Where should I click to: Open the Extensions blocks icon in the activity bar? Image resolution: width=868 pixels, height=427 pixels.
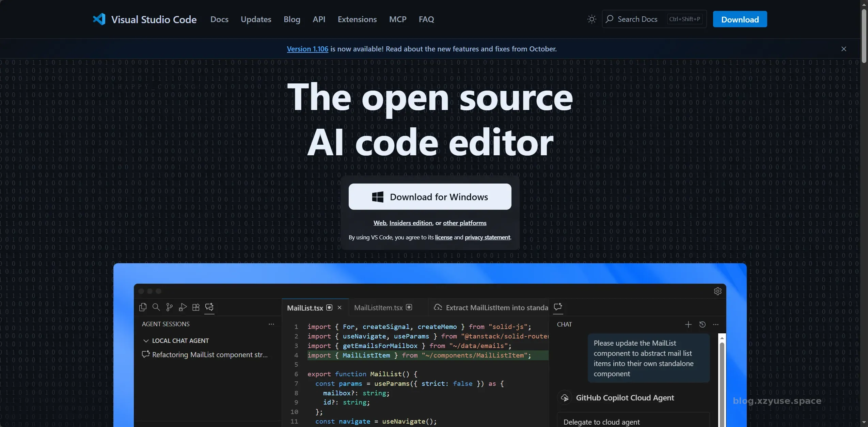[x=196, y=307]
